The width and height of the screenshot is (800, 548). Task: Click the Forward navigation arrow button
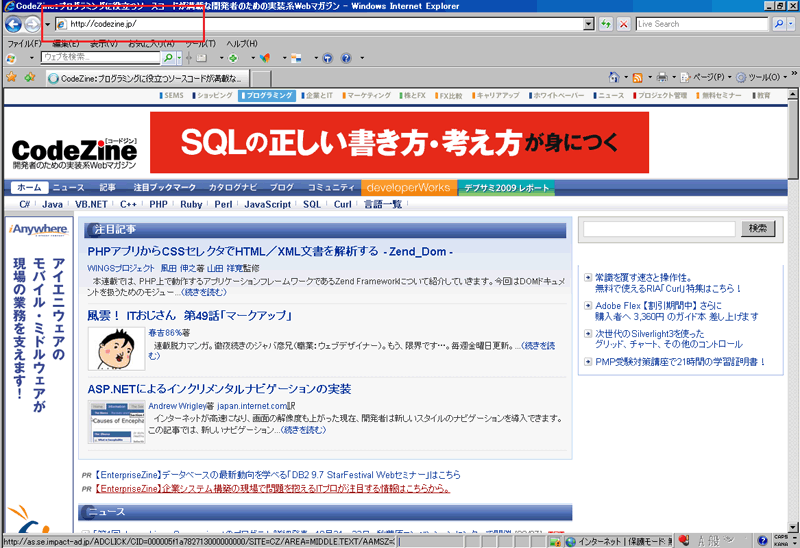click(32, 24)
